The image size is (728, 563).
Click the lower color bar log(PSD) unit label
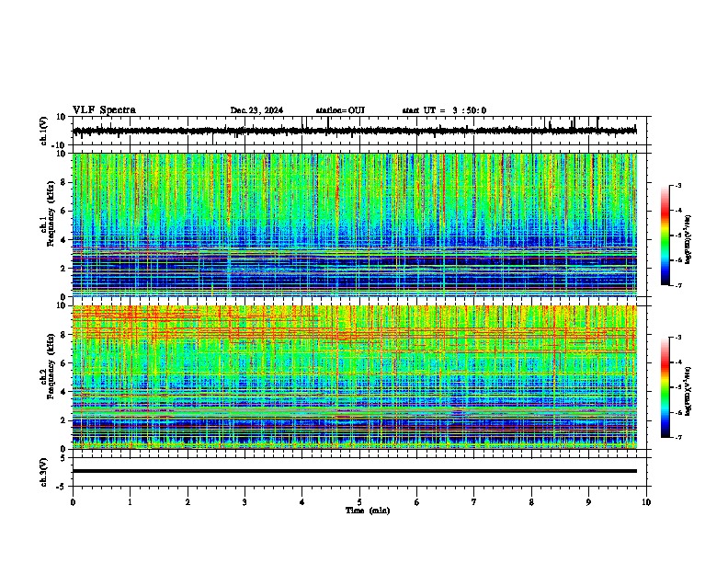[688, 391]
